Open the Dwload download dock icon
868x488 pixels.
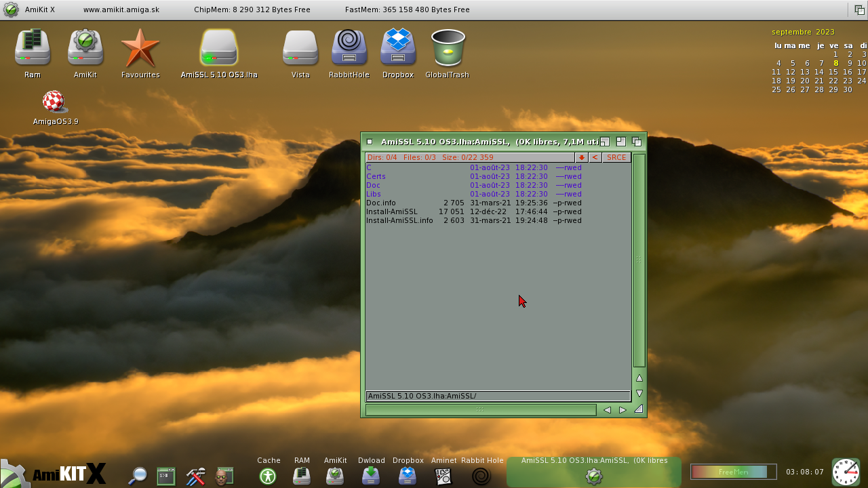371,476
